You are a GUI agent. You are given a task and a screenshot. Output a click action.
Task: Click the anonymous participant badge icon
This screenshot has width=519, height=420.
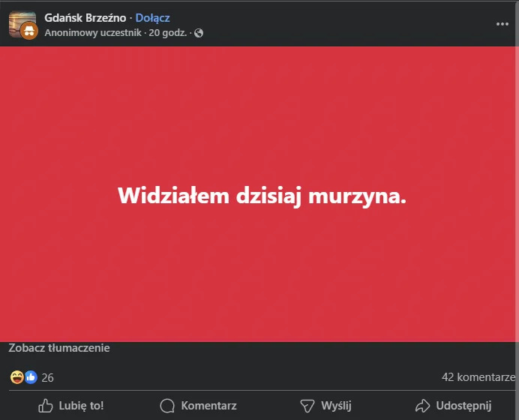pyautogui.click(x=29, y=31)
